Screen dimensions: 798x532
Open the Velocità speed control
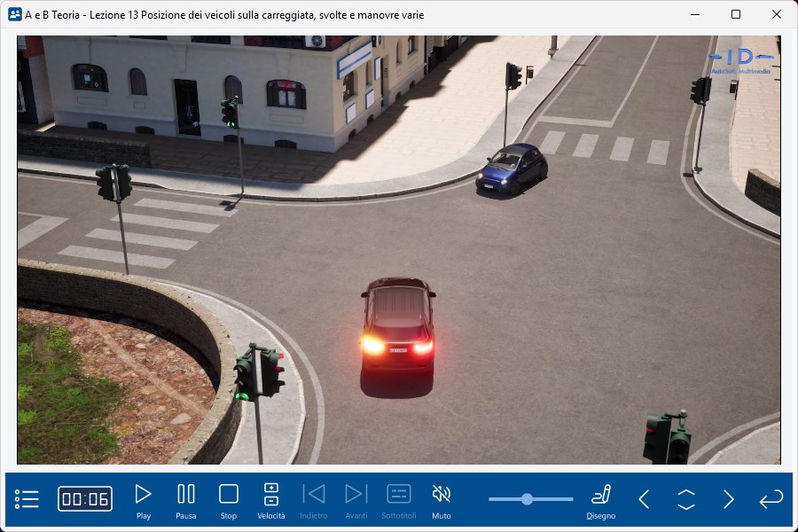(x=271, y=500)
